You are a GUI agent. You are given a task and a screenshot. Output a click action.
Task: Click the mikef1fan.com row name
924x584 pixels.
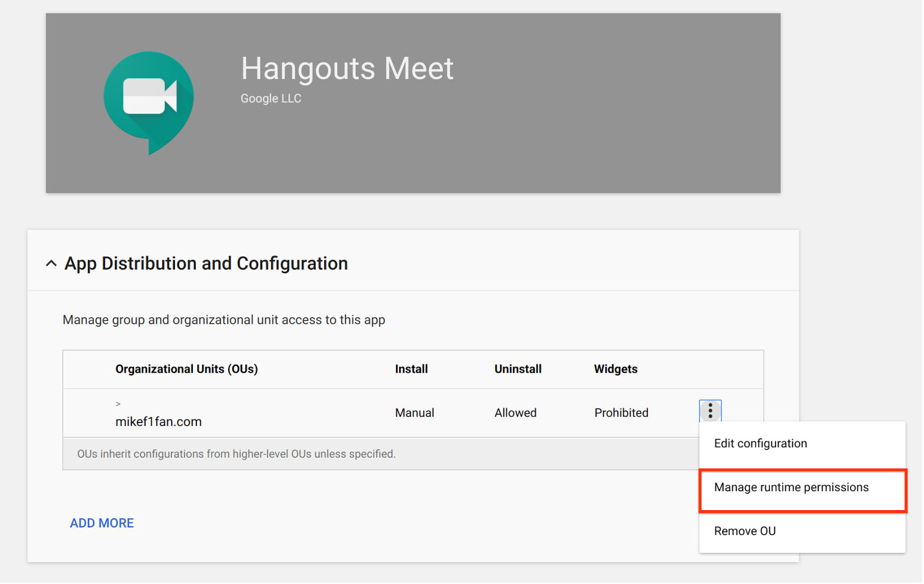pos(159,422)
